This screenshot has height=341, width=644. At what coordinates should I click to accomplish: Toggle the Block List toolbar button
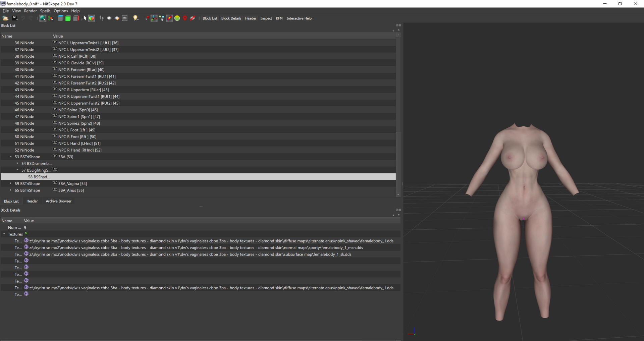(x=210, y=18)
